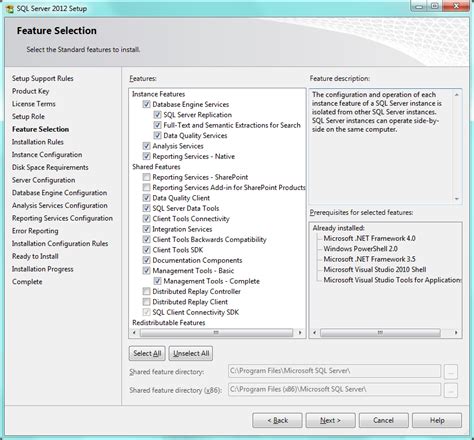Image resolution: width=474 pixels, height=440 pixels.
Task: Toggle Client Tools SDK checkbox
Action: (146, 250)
